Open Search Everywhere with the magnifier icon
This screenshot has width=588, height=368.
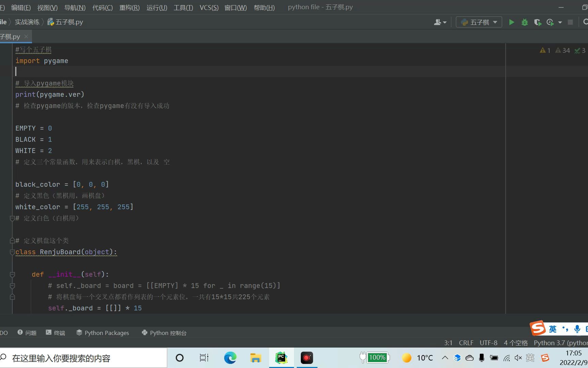[586, 22]
